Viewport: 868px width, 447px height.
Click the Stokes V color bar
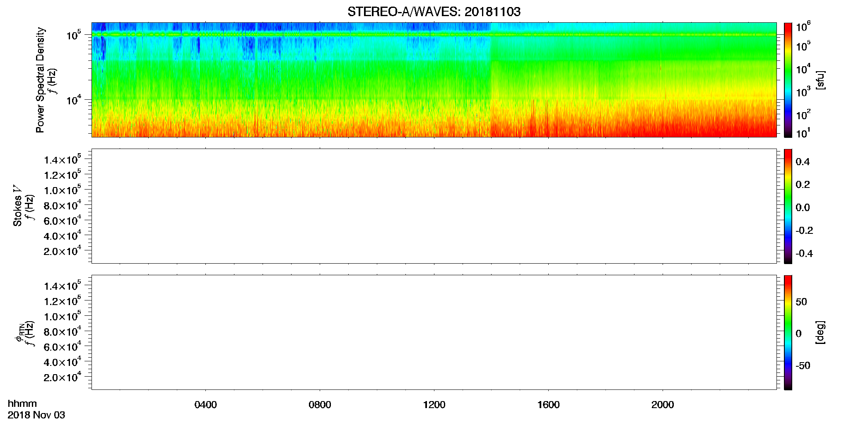(788, 206)
